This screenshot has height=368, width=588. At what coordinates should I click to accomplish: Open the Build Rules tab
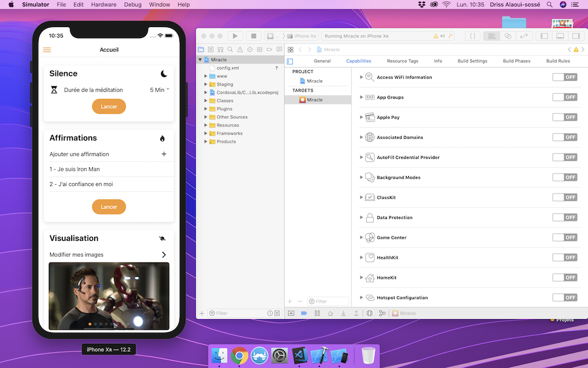pyautogui.click(x=558, y=61)
